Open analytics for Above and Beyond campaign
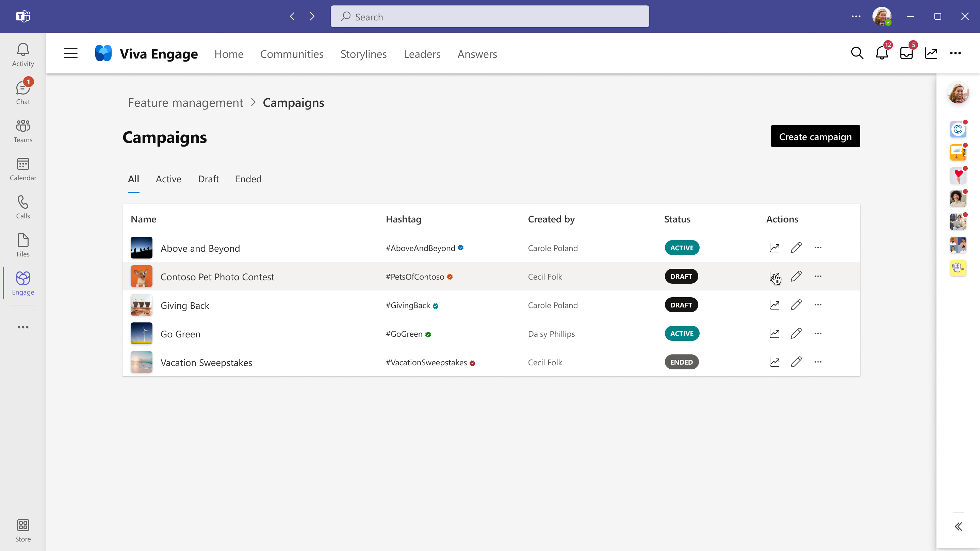Screen dimensions: 980x551 tap(774, 248)
